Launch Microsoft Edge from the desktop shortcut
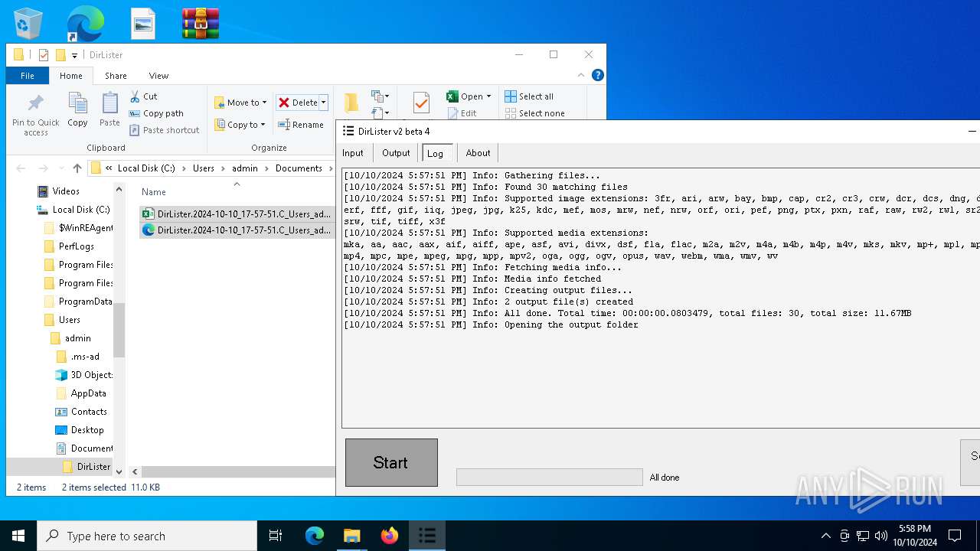The image size is (980, 551). 85,24
